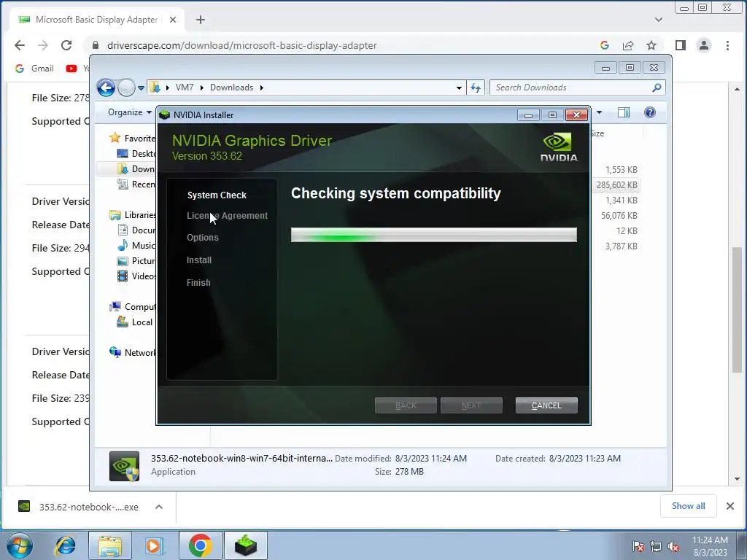Expand arrow after Downloads in address bar
Viewport: 747px width, 560px height.
[262, 87]
